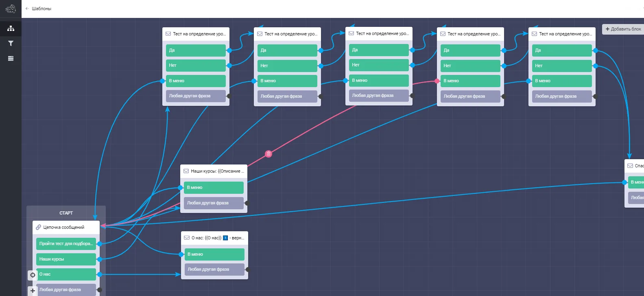Select Любая другая фраза in Наши курсы block
The image size is (644, 296).
[214, 203]
